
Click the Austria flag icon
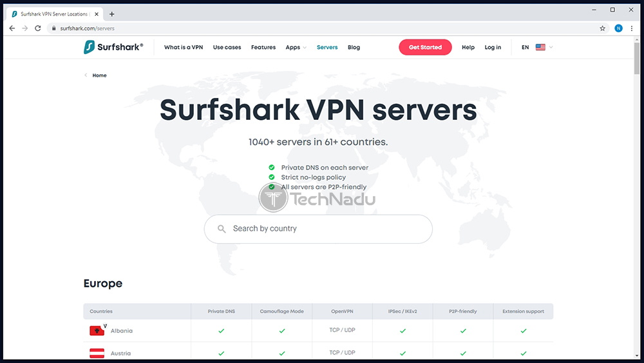(x=97, y=353)
